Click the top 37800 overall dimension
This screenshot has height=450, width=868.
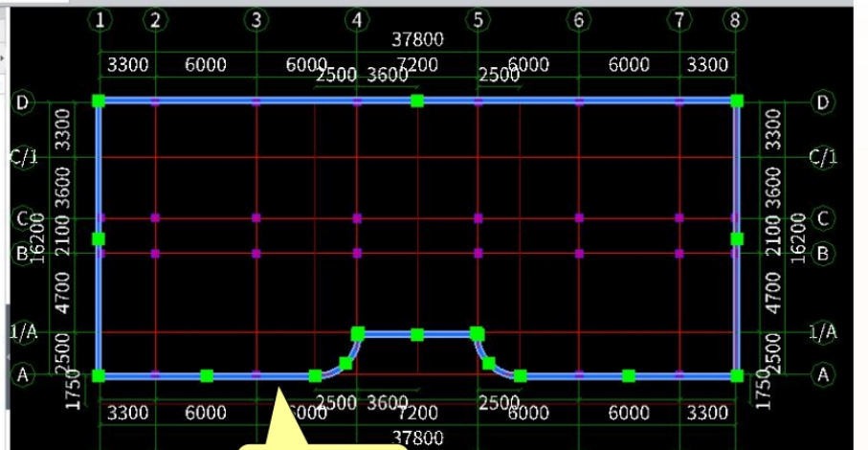coord(418,40)
